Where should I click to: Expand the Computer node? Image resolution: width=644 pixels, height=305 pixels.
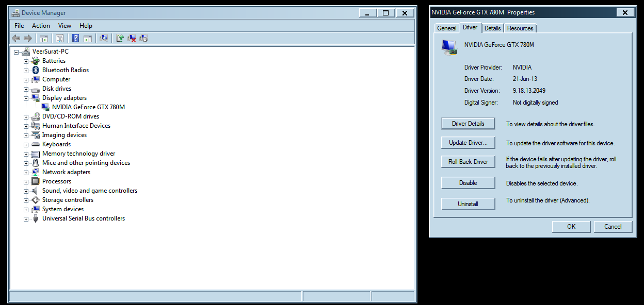click(x=26, y=80)
